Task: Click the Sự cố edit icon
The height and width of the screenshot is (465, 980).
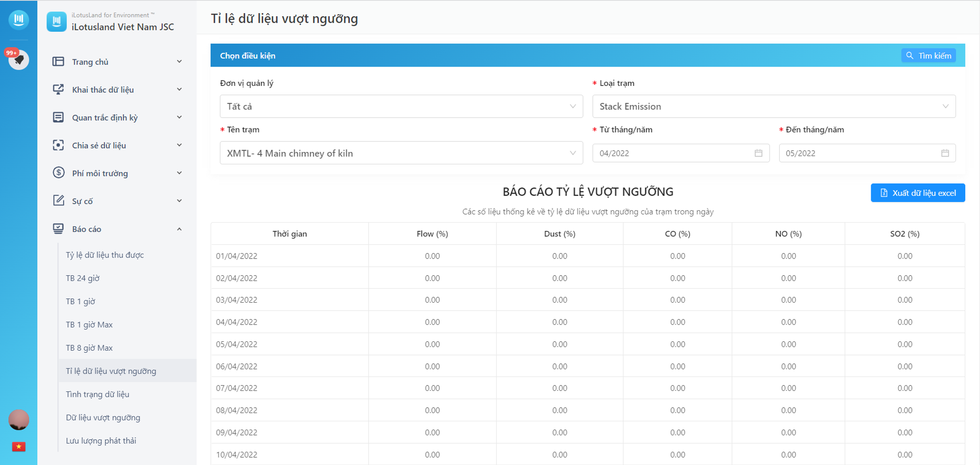Action: (58, 201)
